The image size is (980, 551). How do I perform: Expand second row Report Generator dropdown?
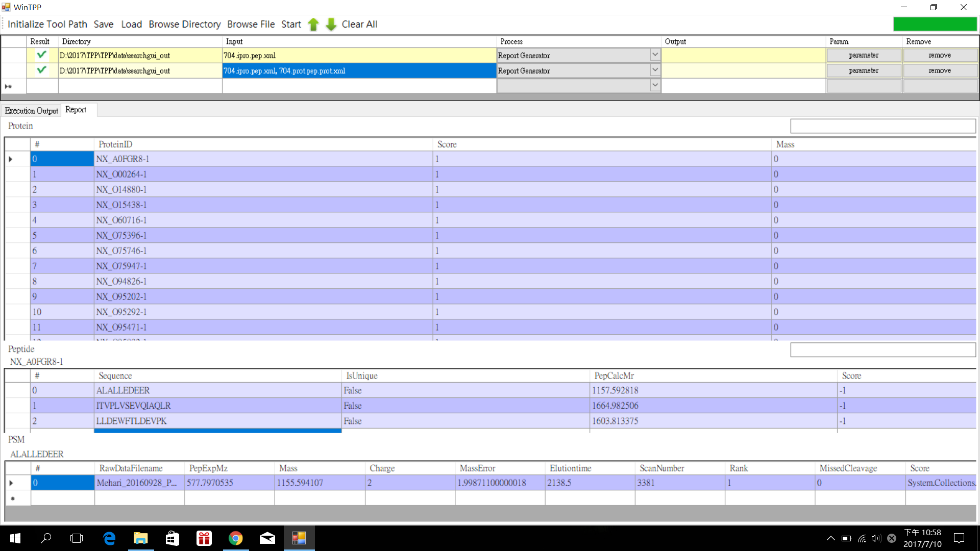tap(655, 70)
